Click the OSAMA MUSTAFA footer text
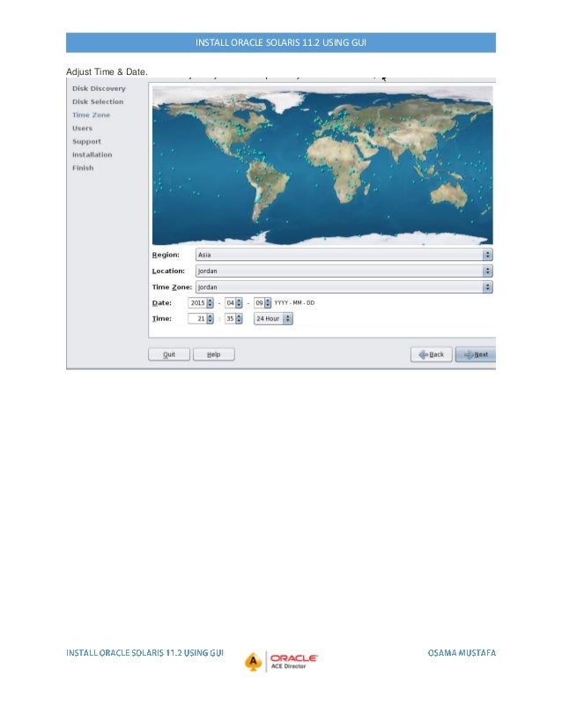The image size is (562, 728). coord(462,653)
